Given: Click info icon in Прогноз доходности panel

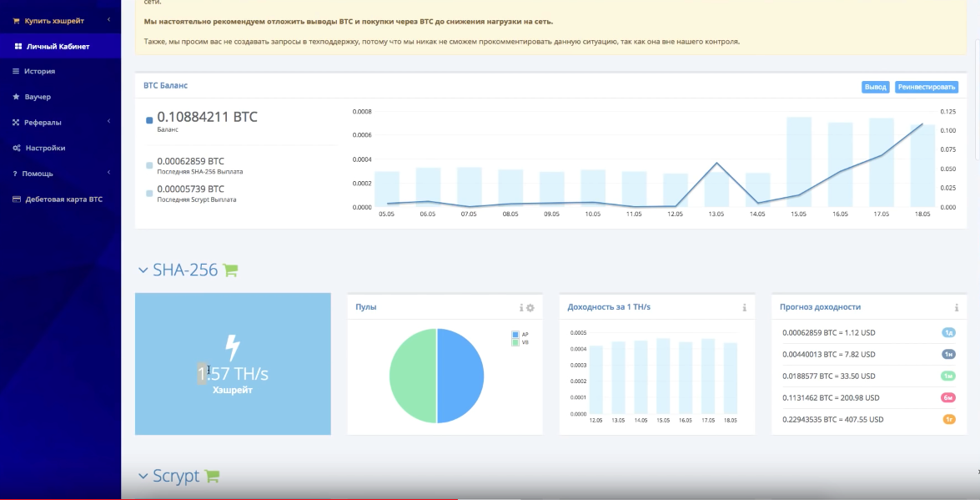Looking at the screenshot, I should (956, 308).
